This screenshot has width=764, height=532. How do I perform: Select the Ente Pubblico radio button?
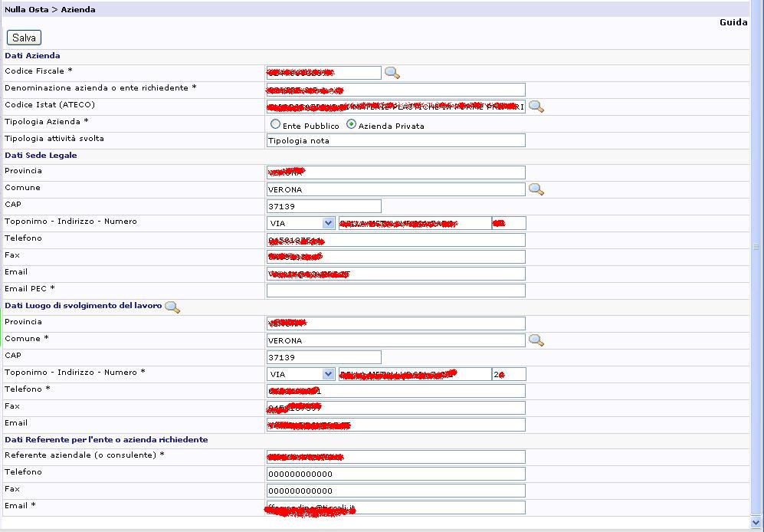tap(275, 124)
